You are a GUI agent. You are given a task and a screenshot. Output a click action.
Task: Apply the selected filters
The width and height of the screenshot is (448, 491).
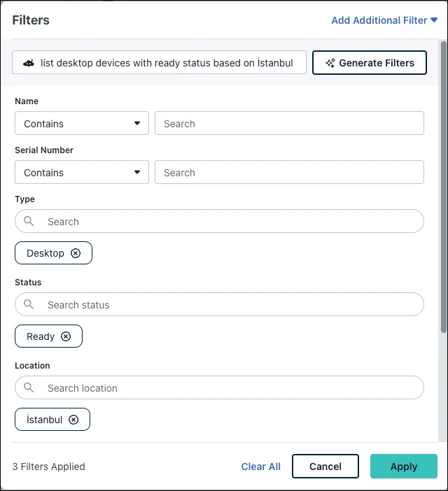[x=404, y=467]
